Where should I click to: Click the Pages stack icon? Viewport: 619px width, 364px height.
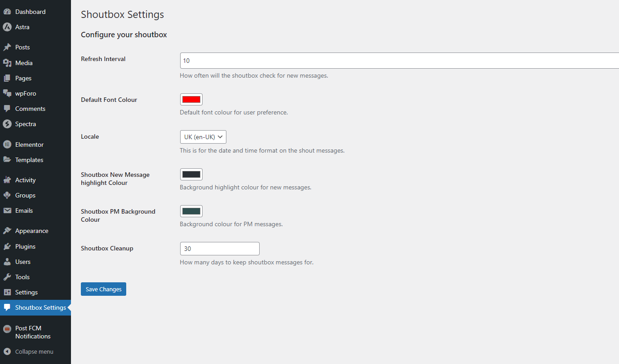point(7,78)
